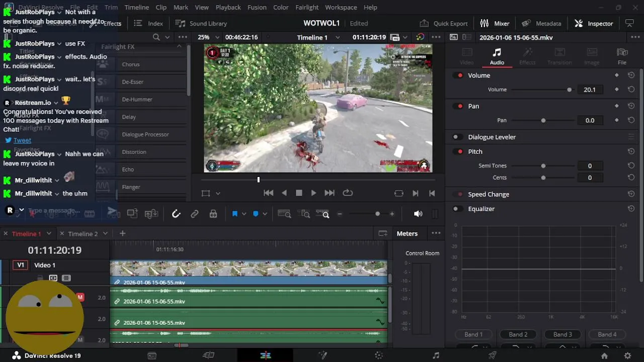Screen dimensions: 644x362
Task: Open the Playback menu
Action: point(228,7)
